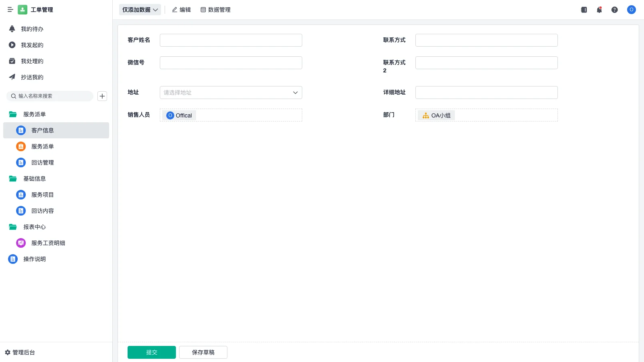The width and height of the screenshot is (644, 362).
Task: Remove the Offical tag in 销售人员 field
Action: click(179, 115)
